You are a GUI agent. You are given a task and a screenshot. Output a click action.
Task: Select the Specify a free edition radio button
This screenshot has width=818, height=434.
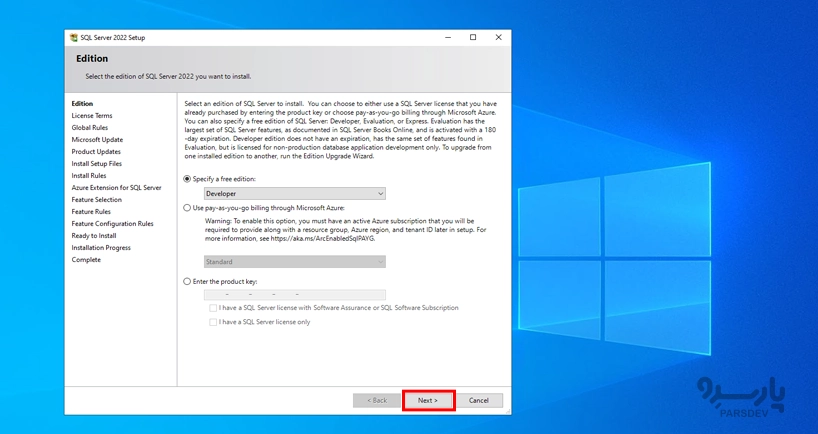[187, 179]
